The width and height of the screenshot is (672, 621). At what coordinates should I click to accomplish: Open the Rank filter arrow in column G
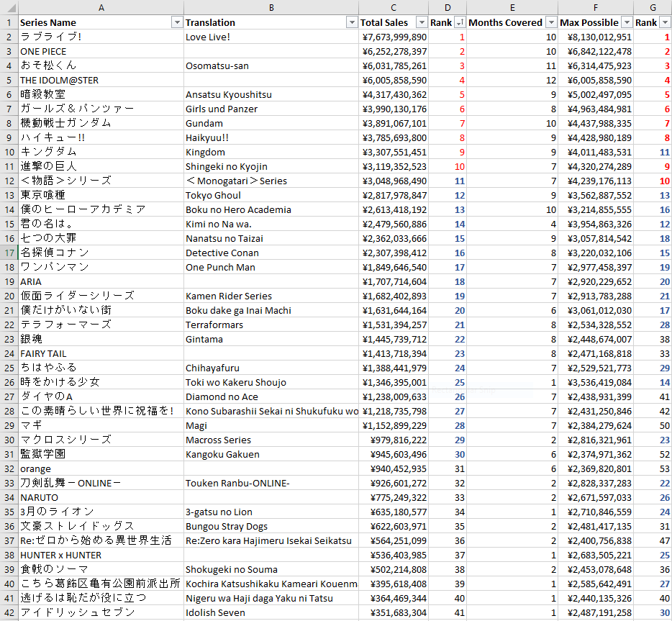[x=666, y=22]
